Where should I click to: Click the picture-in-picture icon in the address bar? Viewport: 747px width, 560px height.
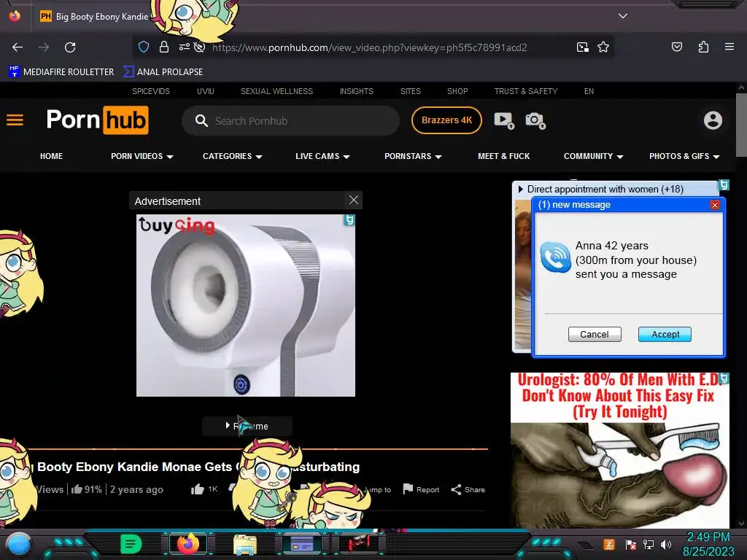click(x=582, y=47)
